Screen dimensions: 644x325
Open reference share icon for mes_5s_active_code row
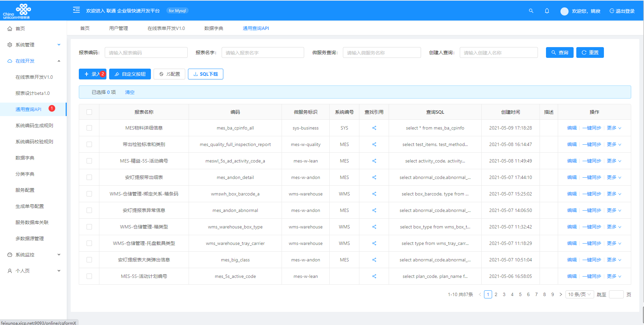374,276
